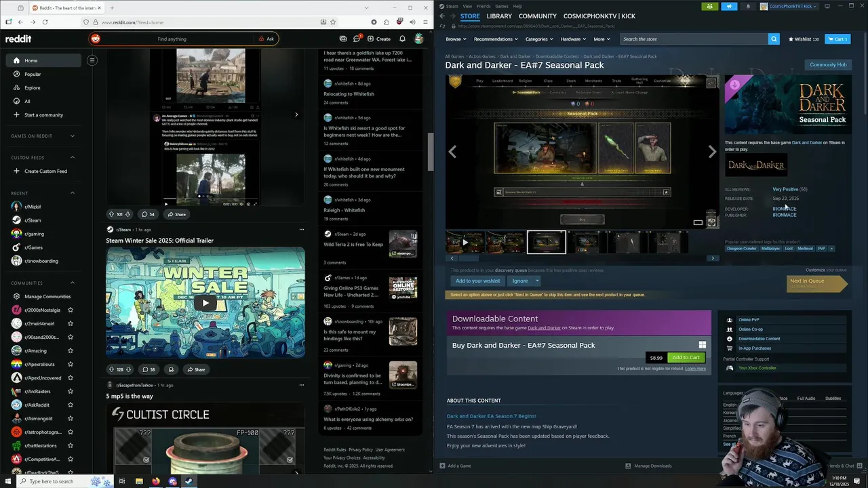Open Steam from the taskbar
This screenshot has width=868, height=488.
(x=189, y=481)
